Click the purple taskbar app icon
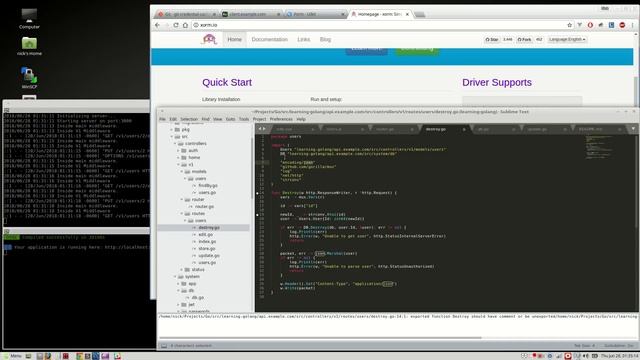Image resolution: width=640 pixels, height=360 pixels. pyautogui.click(x=105, y=356)
